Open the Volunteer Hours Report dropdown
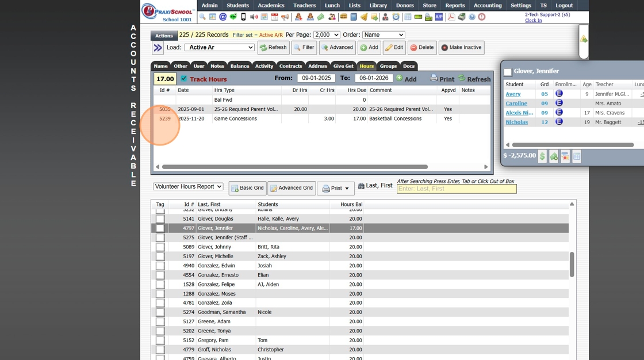 pyautogui.click(x=188, y=186)
